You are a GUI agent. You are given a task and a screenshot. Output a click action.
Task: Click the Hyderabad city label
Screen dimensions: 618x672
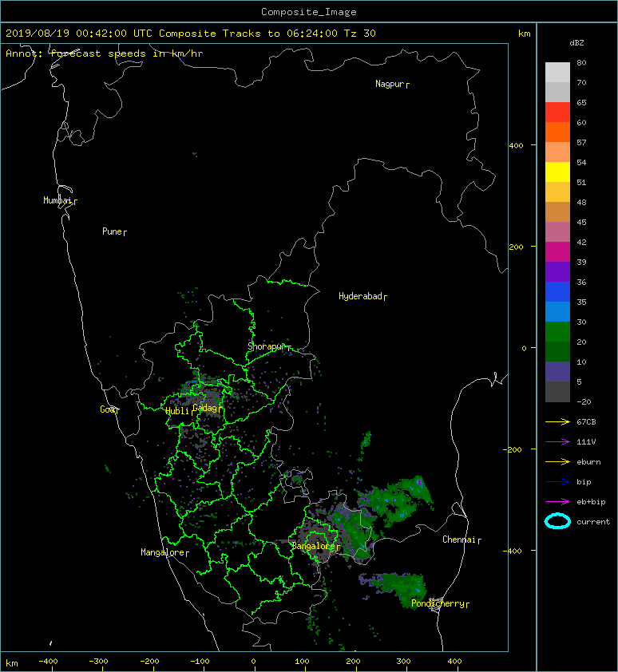(360, 296)
